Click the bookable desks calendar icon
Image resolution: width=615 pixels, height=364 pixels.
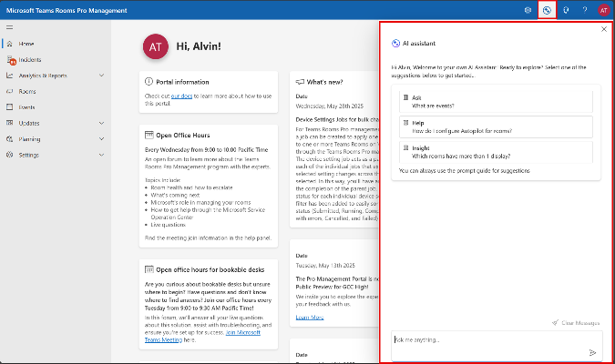(149, 269)
